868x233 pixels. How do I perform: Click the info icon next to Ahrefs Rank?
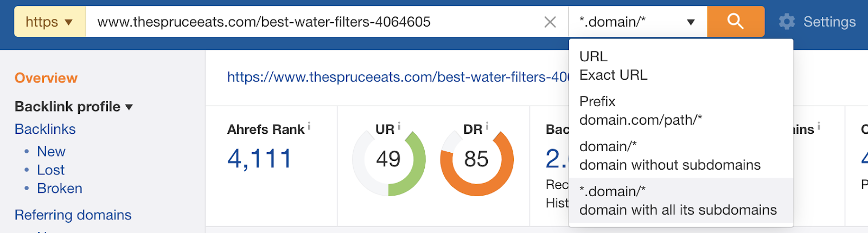pyautogui.click(x=309, y=126)
